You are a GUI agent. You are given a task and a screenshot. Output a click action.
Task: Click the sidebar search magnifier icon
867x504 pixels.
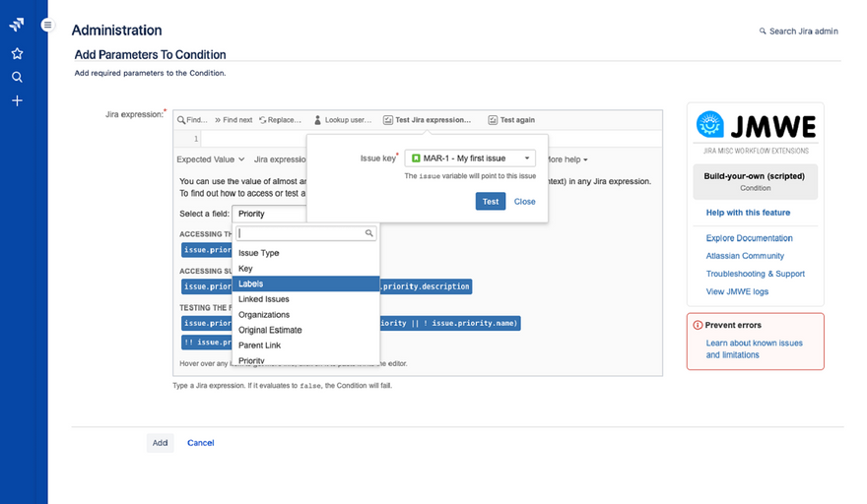[x=17, y=77]
